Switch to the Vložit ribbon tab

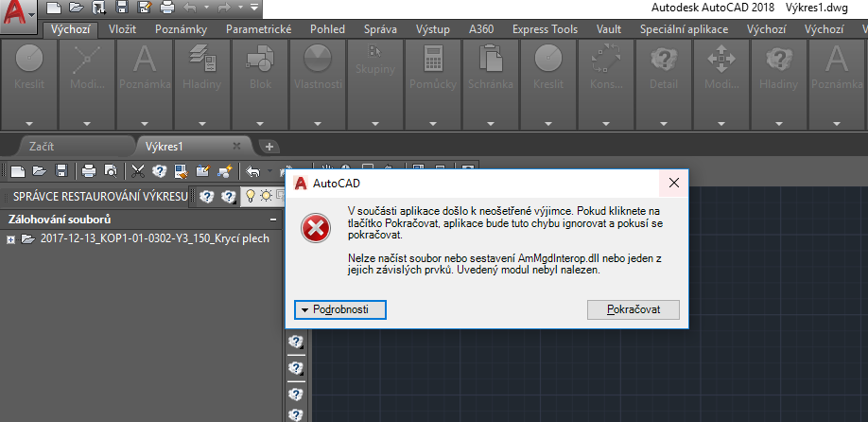coord(122,29)
